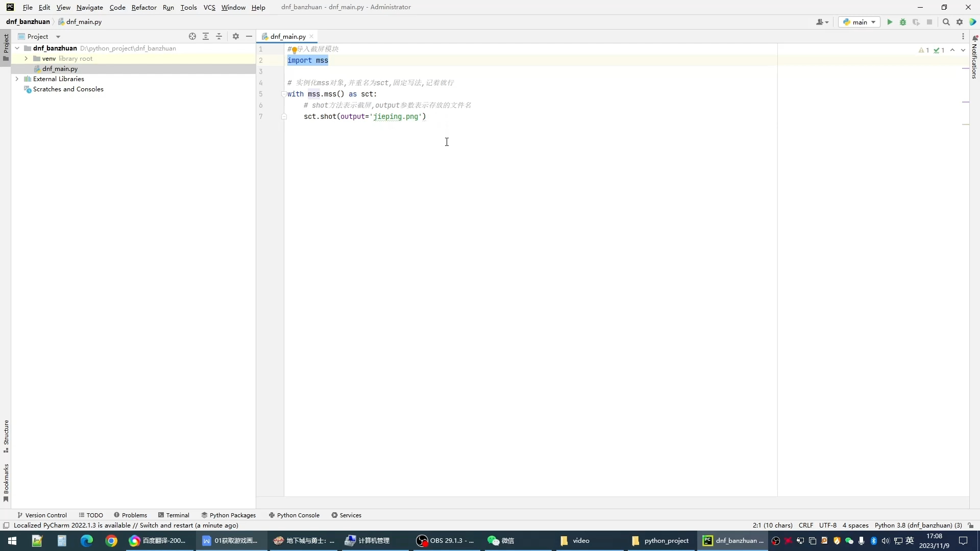Click the Run configuration dropdown arrow
The height and width of the screenshot is (551, 980).
click(x=874, y=21)
